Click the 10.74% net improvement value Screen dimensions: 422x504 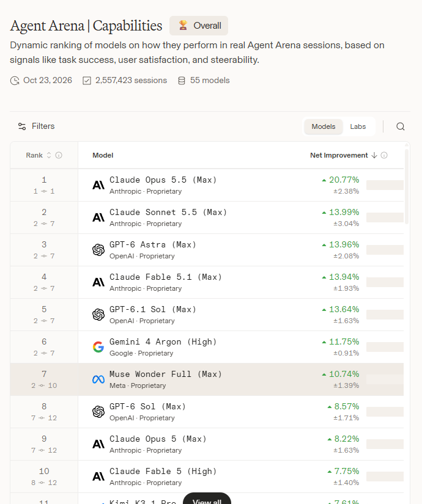tap(344, 374)
